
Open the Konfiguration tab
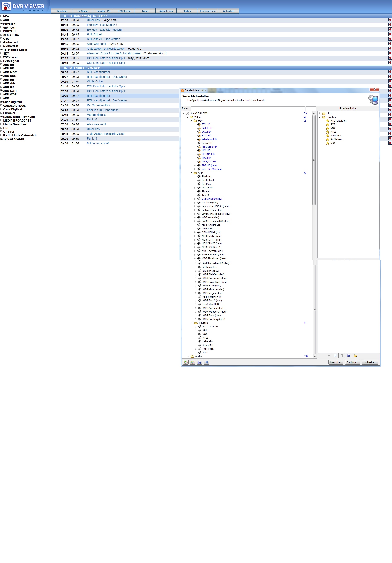[208, 11]
